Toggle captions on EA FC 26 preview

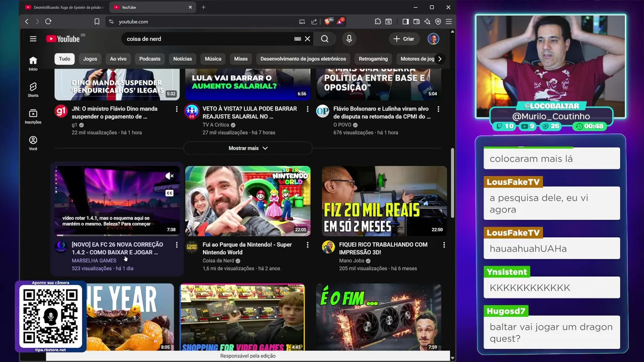pyautogui.click(x=170, y=193)
